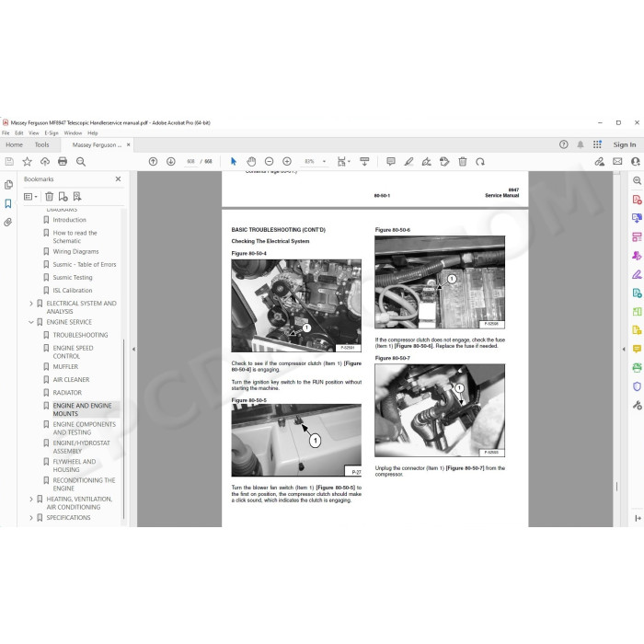Add a comment note icon
Image resolution: width=644 pixels, height=644 pixels.
tap(391, 161)
